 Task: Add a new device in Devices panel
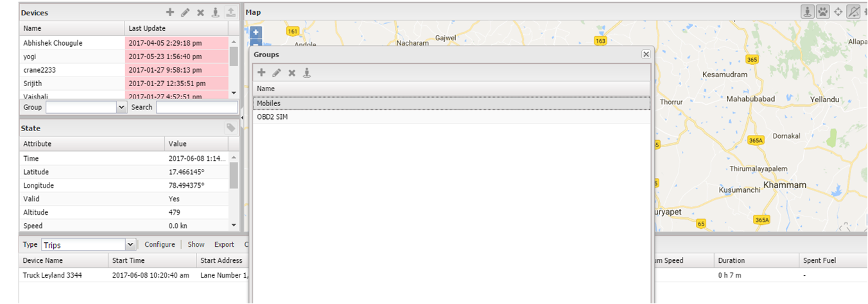(170, 12)
